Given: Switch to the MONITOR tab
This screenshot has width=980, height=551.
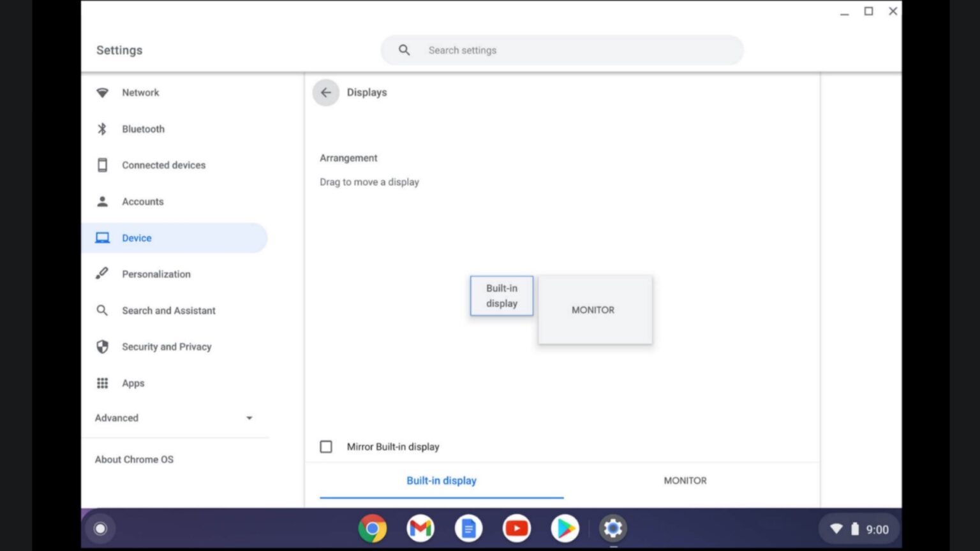Looking at the screenshot, I should 685,480.
